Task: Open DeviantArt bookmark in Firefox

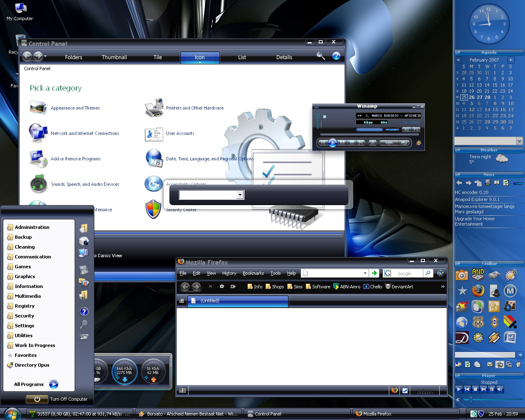Action: pos(399,287)
